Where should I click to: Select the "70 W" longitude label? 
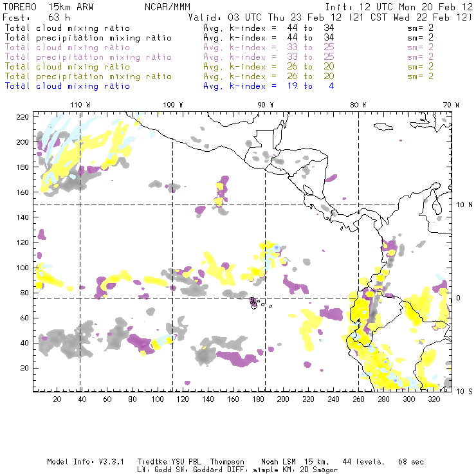tap(451, 105)
